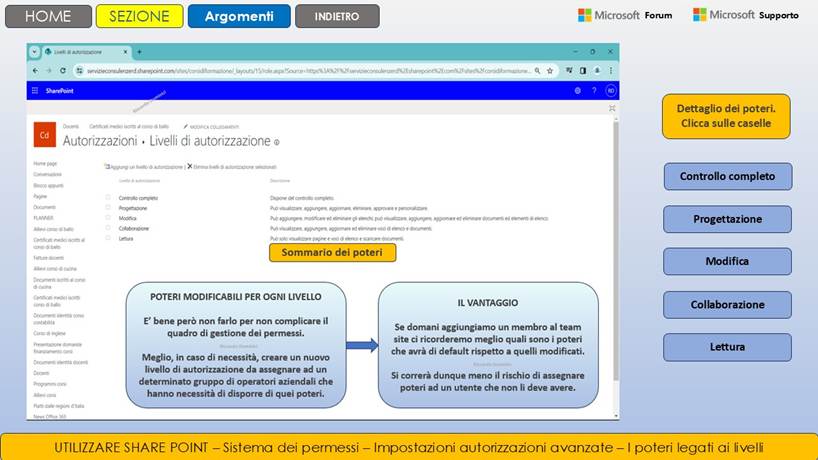Open the Modifica detail button

coord(727,261)
